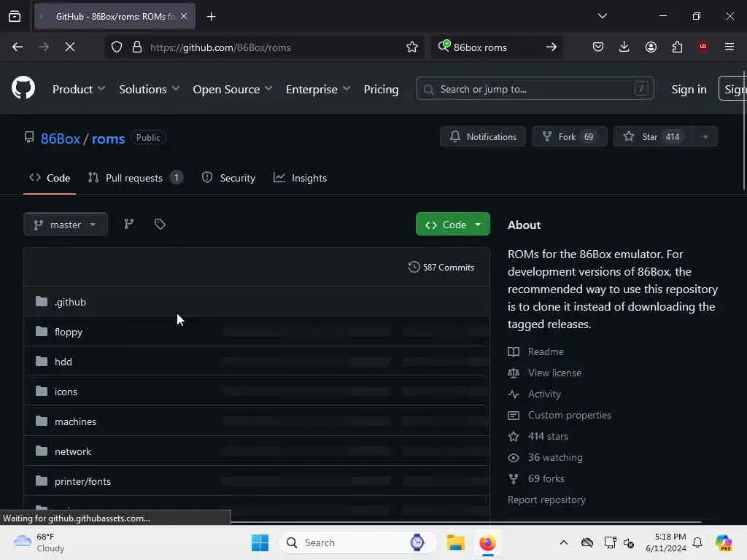Click the Sign in link
The width and height of the screenshot is (747, 560).
point(689,89)
